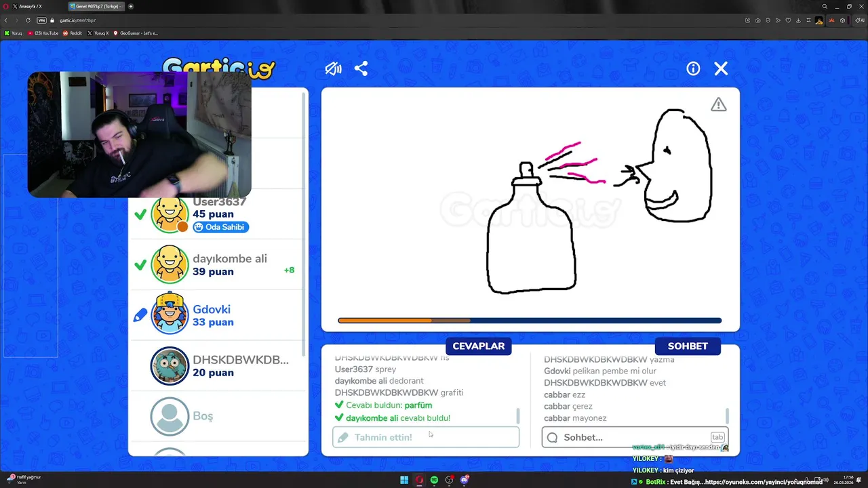Open the weather widget Hafif yağmur
The height and width of the screenshot is (488, 868).
point(24,479)
